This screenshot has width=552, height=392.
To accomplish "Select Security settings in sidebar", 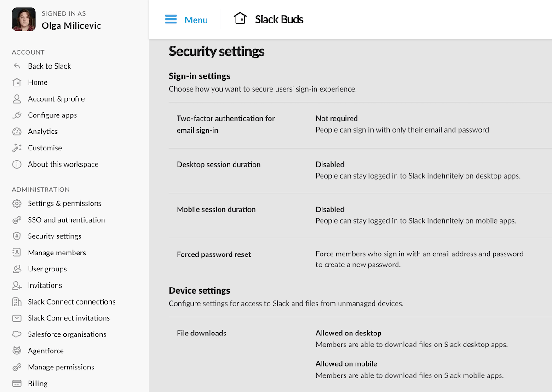I will tap(54, 236).
